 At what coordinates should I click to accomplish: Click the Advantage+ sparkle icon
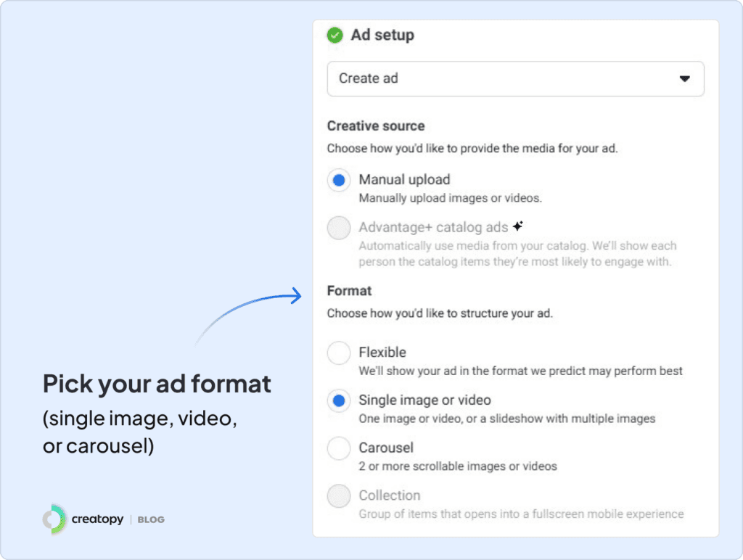coord(517,226)
